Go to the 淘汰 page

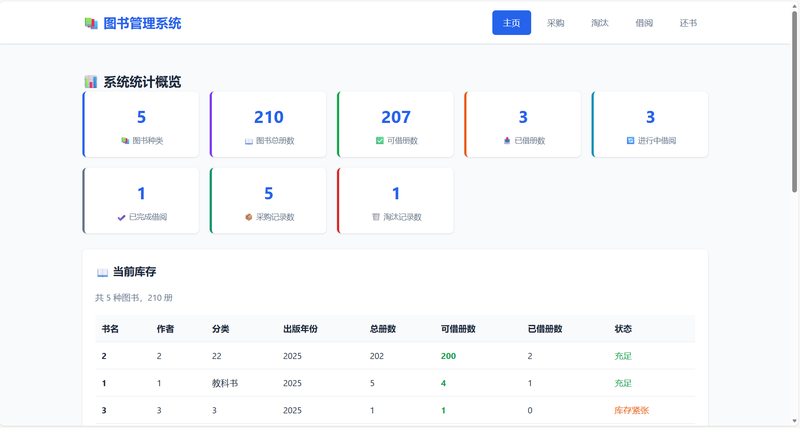click(599, 23)
